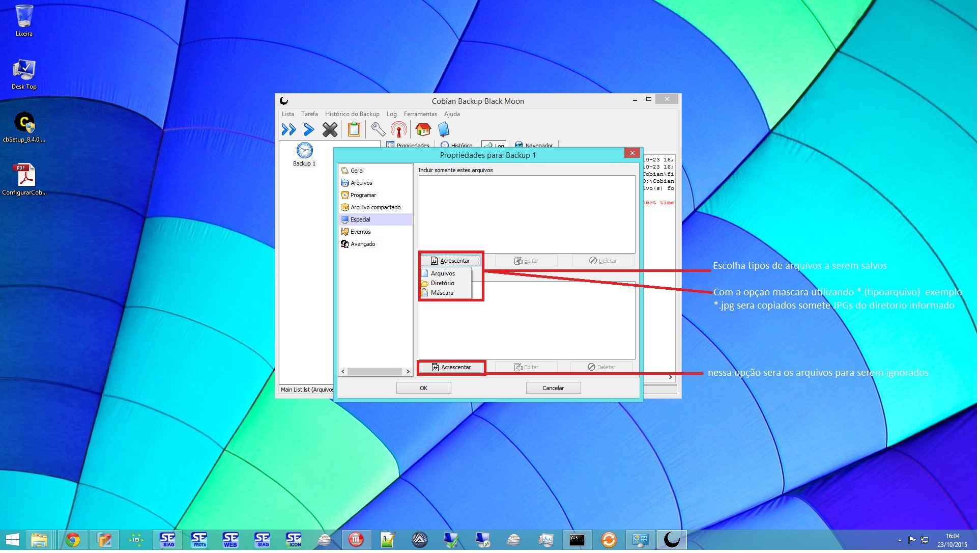The width and height of the screenshot is (980, 553).
Task: Expand the upper Acrescentar dropdown button
Action: tap(451, 261)
